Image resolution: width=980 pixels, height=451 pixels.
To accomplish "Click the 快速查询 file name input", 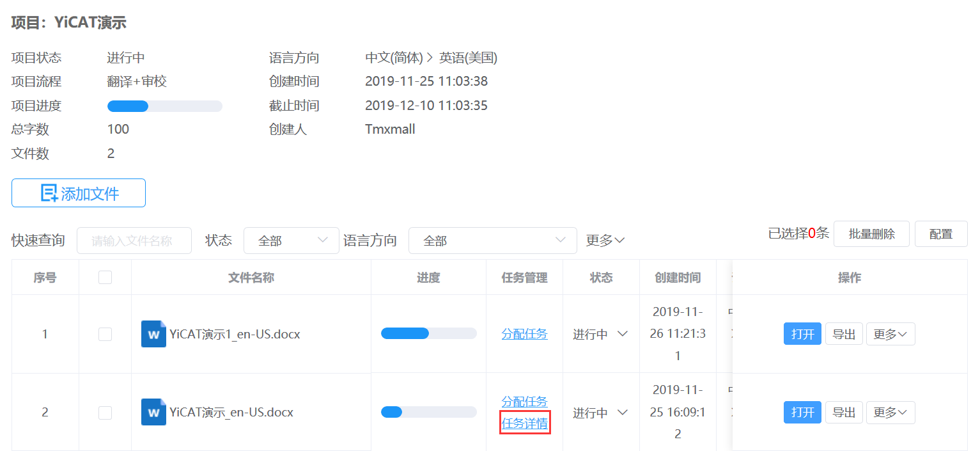I will 134,241.
